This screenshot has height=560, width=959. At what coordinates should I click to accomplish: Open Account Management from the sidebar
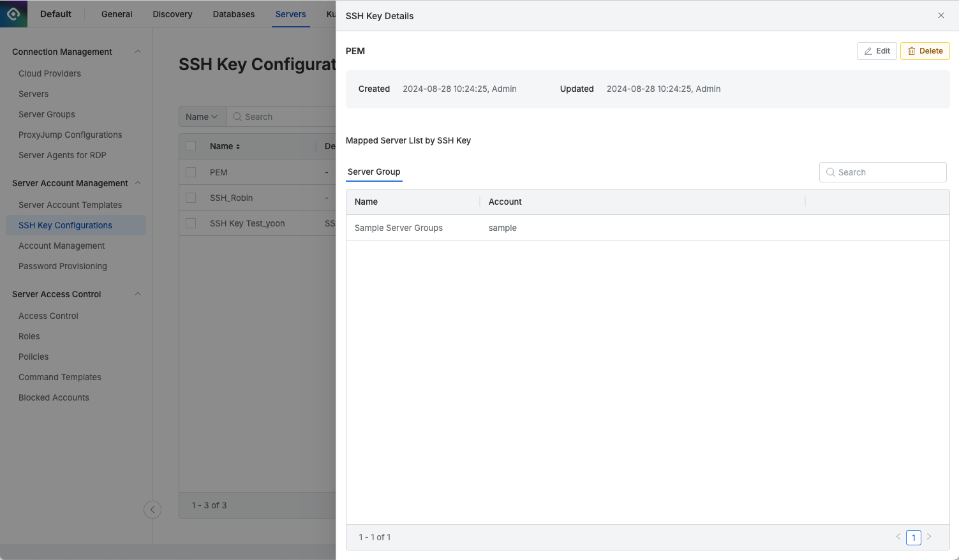click(61, 246)
